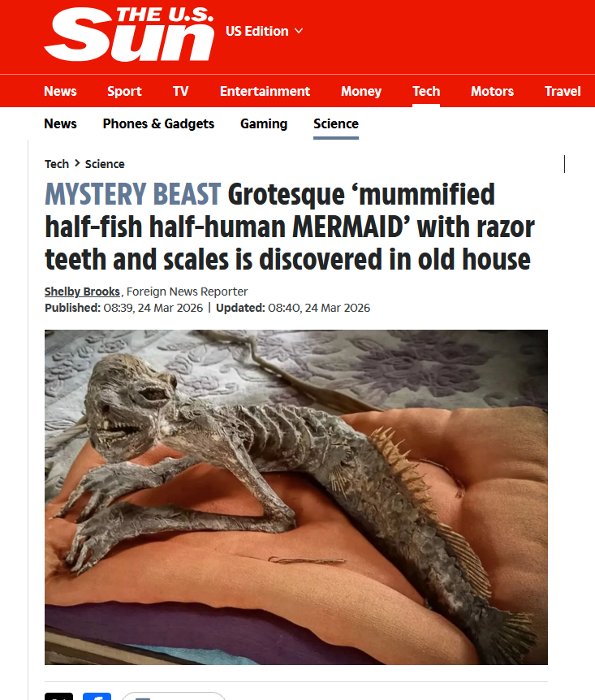Open the Entertainment section

(x=265, y=91)
